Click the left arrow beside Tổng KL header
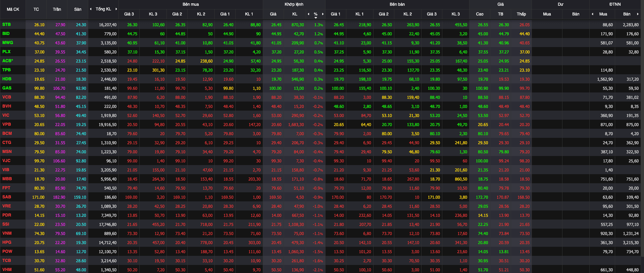This screenshot has width=644, height=273. point(91,9)
